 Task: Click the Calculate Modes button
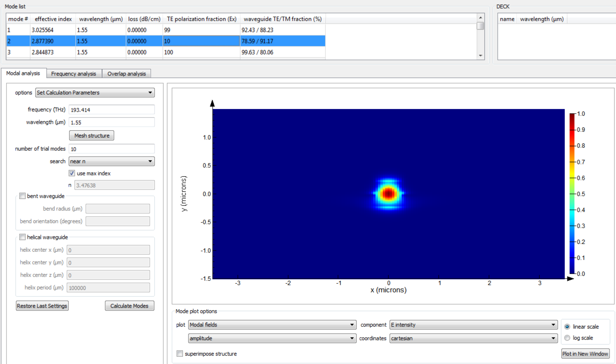click(129, 306)
